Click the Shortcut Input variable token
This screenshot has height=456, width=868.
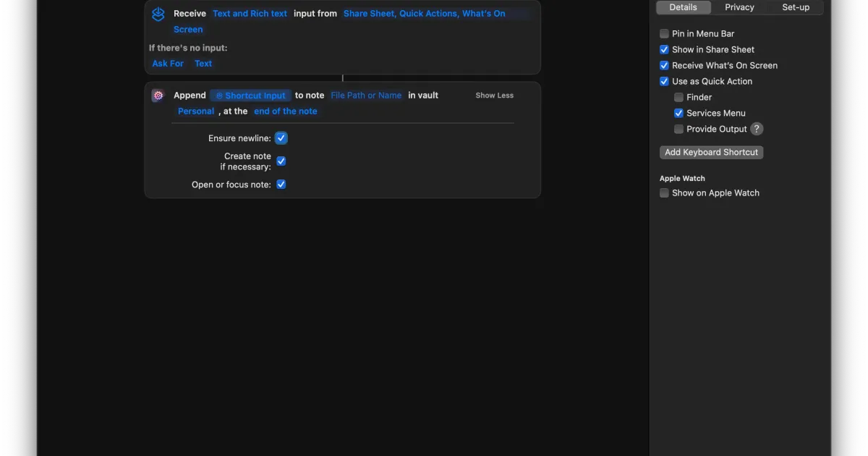(x=251, y=96)
